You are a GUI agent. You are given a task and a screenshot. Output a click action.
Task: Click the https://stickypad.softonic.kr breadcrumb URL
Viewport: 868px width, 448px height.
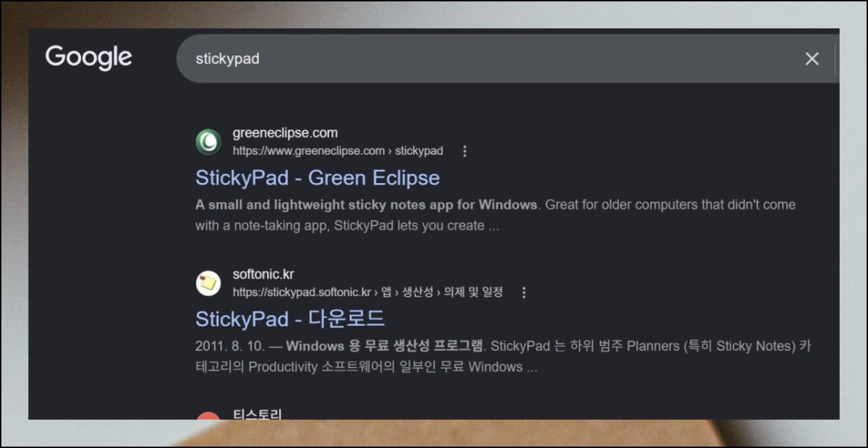click(x=367, y=292)
